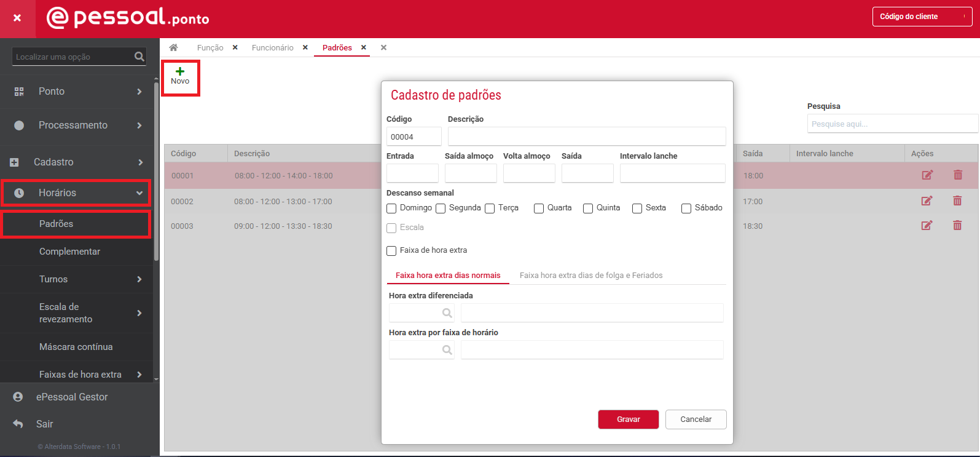Close the Função tab

(235, 47)
